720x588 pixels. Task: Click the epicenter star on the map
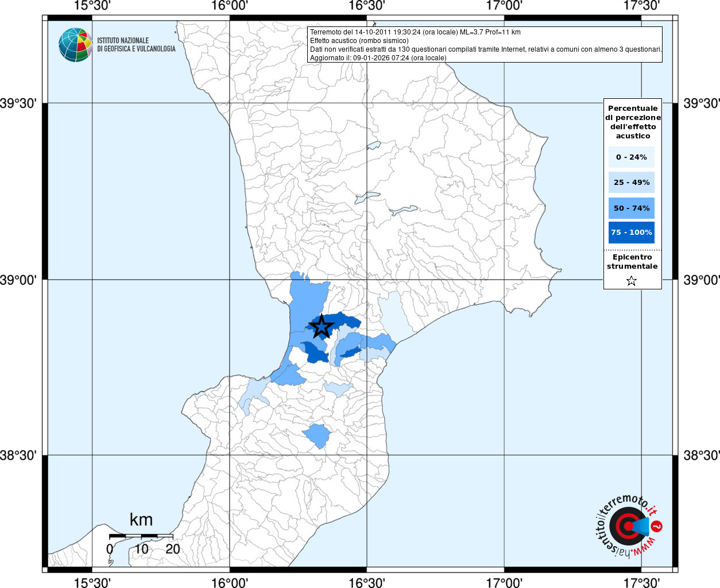[322, 326]
